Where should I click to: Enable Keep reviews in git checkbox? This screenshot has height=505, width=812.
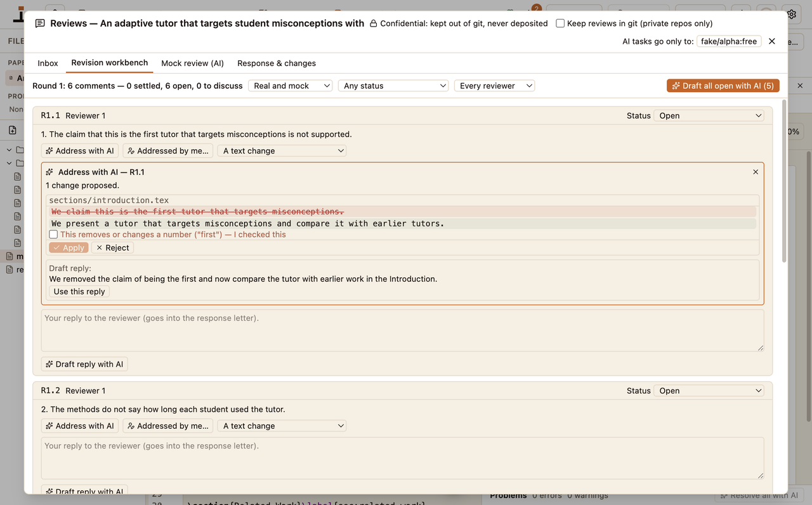tap(560, 23)
